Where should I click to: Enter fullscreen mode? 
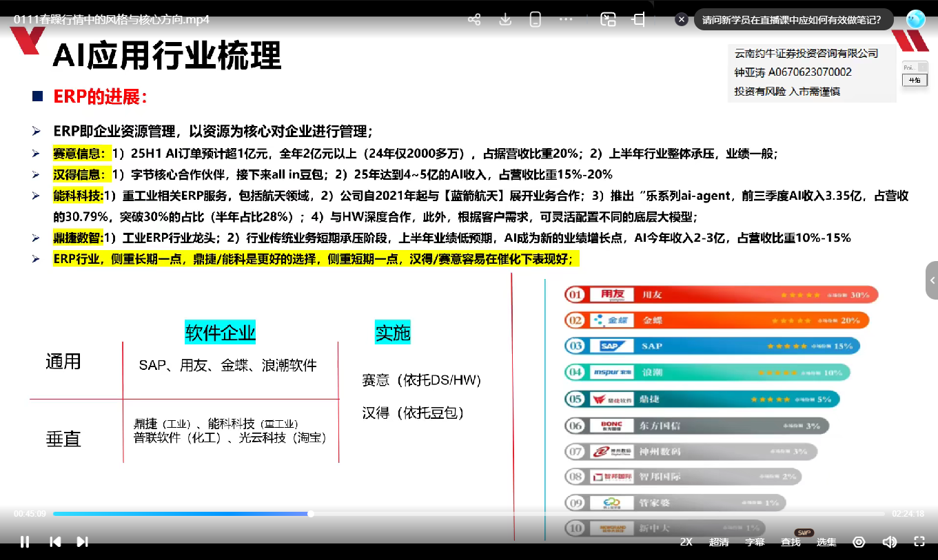point(919,542)
